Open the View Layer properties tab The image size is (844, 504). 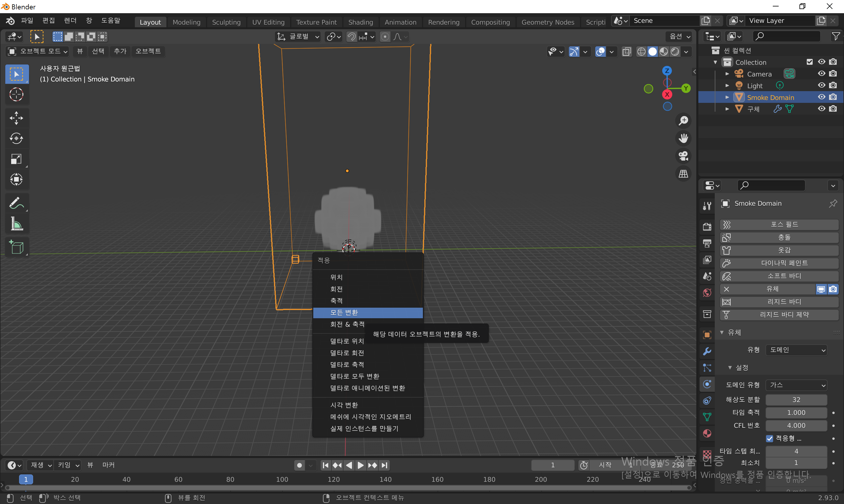pos(707,260)
